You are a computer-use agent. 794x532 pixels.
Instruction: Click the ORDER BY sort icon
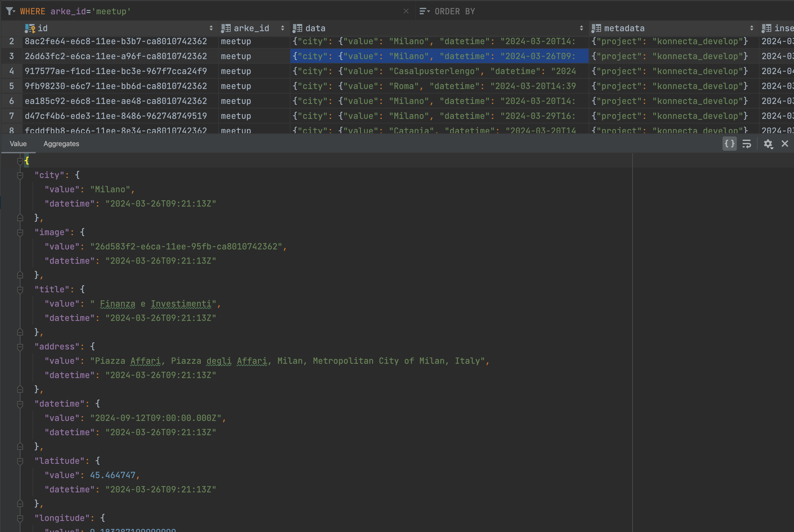(424, 11)
